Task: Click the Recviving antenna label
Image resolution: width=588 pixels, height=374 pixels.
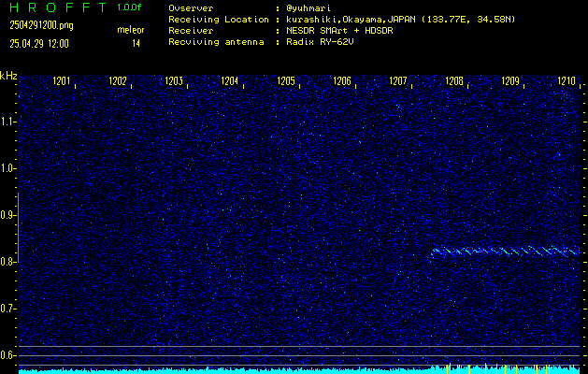Action: [x=216, y=42]
